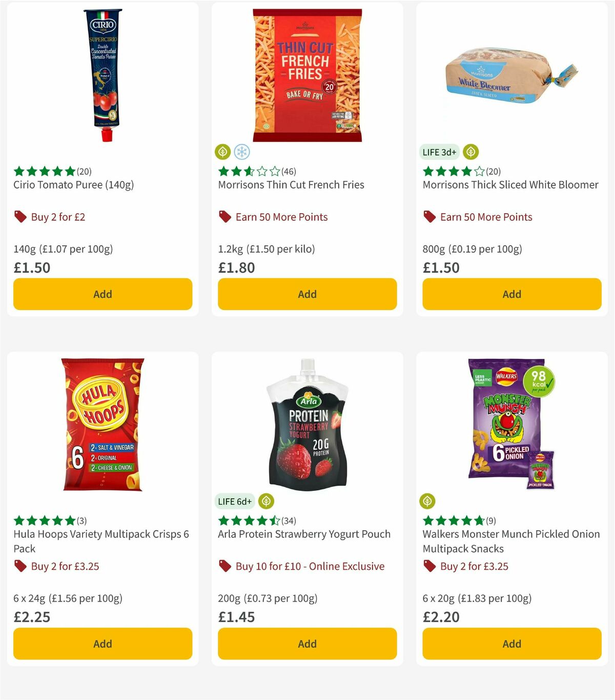The width and height of the screenshot is (615, 700).
Task: Click the leaf icon beside the LIFE 6d+ badge
Action: pyautogui.click(x=266, y=501)
